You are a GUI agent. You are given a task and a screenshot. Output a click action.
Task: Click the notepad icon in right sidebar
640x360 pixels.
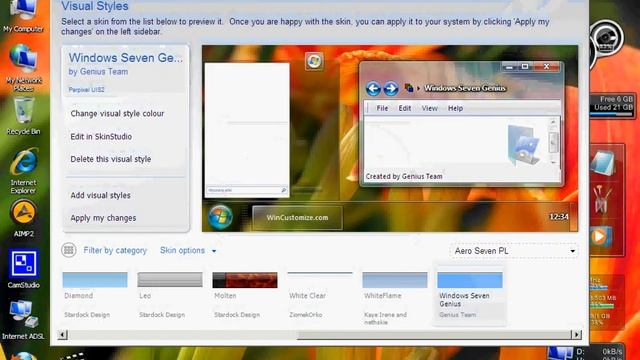point(602,162)
